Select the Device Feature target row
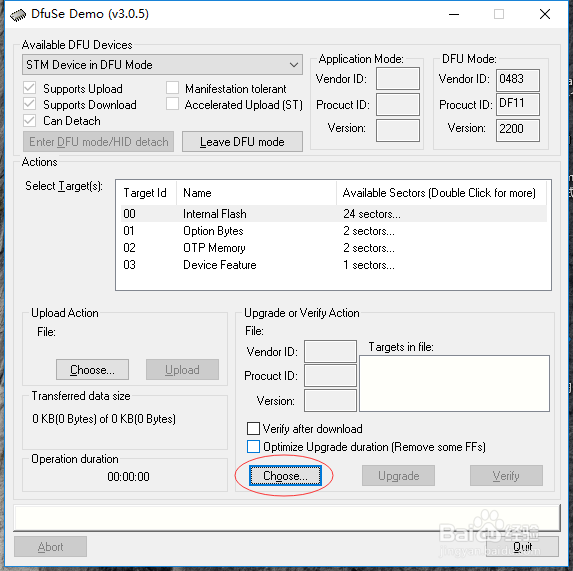The height and width of the screenshot is (571, 573). [334, 265]
